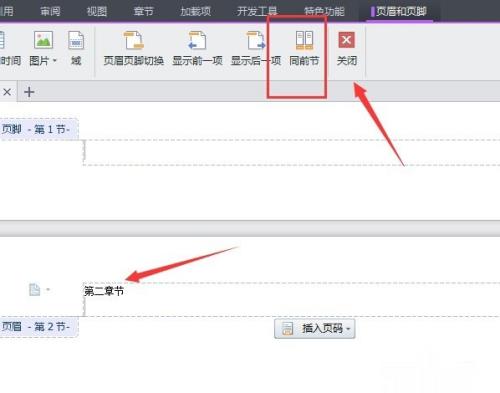Screen dimensions: 500x393
Task: Click 页眉页脚切换 to switch header and footer
Action: 133,48
